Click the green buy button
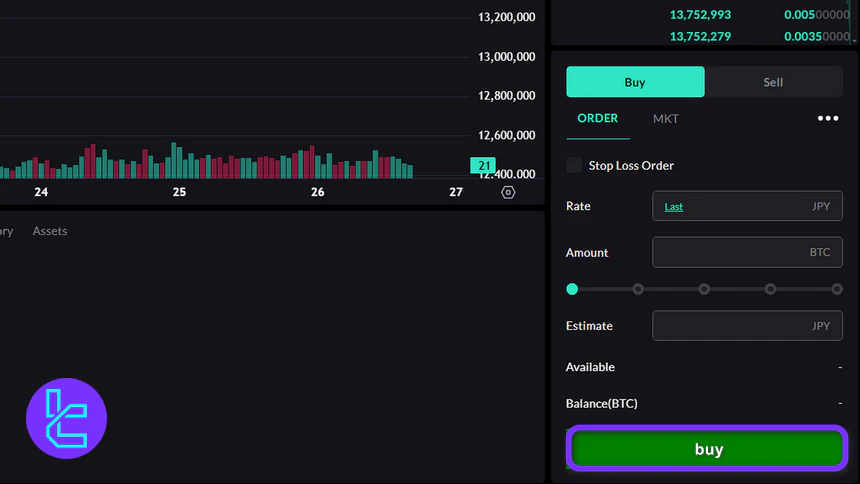 pyautogui.click(x=708, y=448)
